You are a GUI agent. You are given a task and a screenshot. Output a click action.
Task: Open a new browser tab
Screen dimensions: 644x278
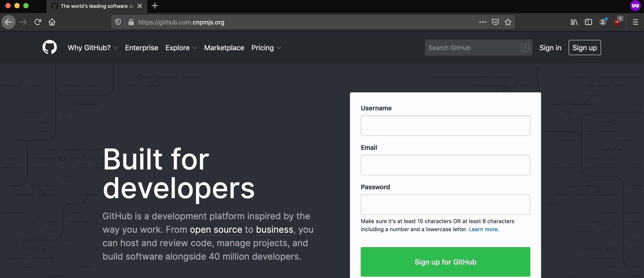point(155,6)
